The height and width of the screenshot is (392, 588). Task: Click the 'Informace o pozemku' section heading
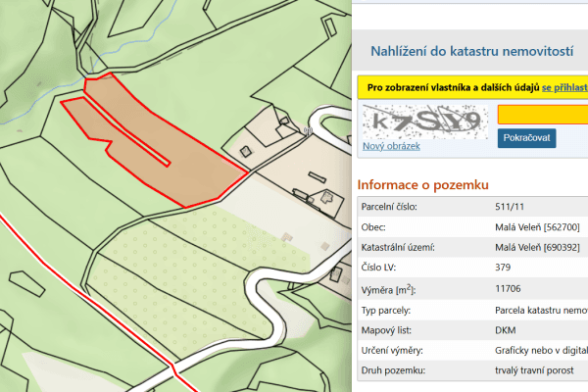[422, 185]
